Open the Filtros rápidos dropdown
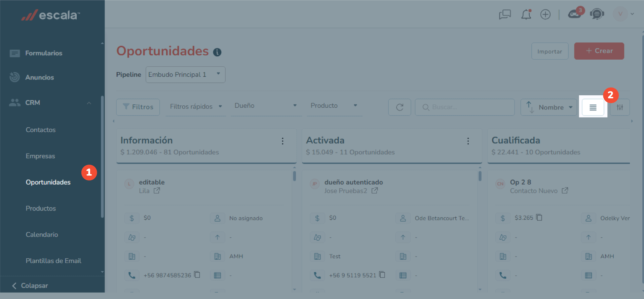Screen dimensions: 644x299 point(196,107)
